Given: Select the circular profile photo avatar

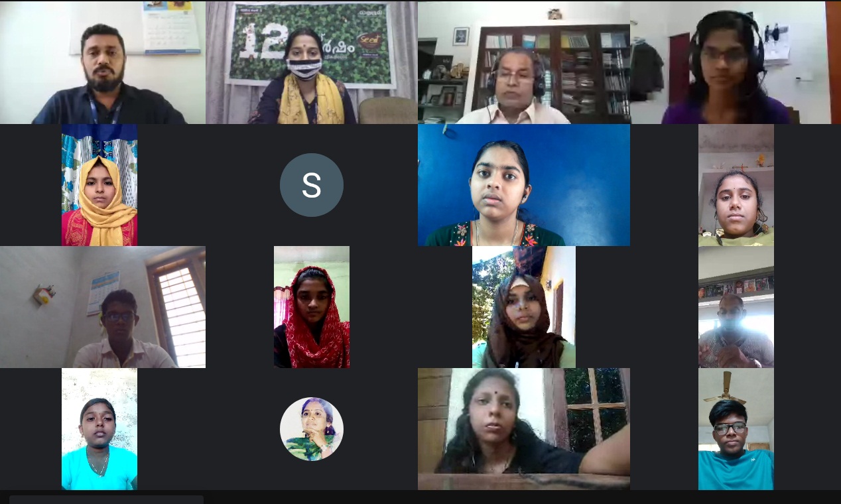Looking at the screenshot, I should 312,429.
